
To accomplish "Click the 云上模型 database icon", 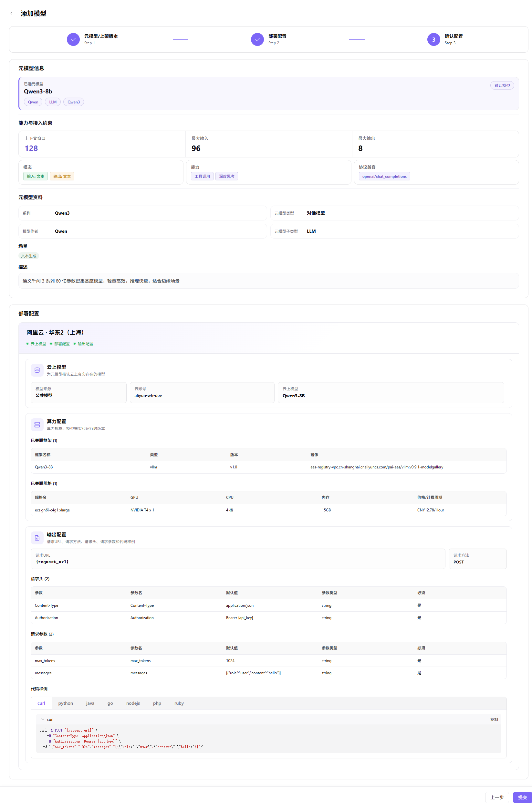I will click(37, 370).
